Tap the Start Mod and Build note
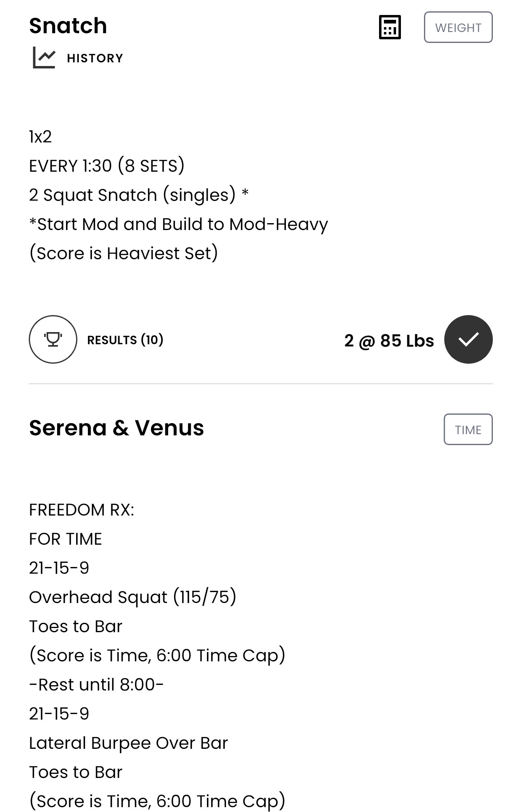The width and height of the screenshot is (522, 812). point(179,224)
